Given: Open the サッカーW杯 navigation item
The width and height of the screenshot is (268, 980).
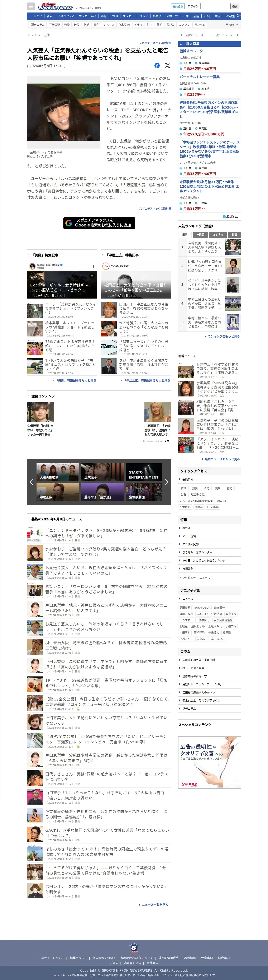Looking at the screenshot, I should (x=88, y=16).
